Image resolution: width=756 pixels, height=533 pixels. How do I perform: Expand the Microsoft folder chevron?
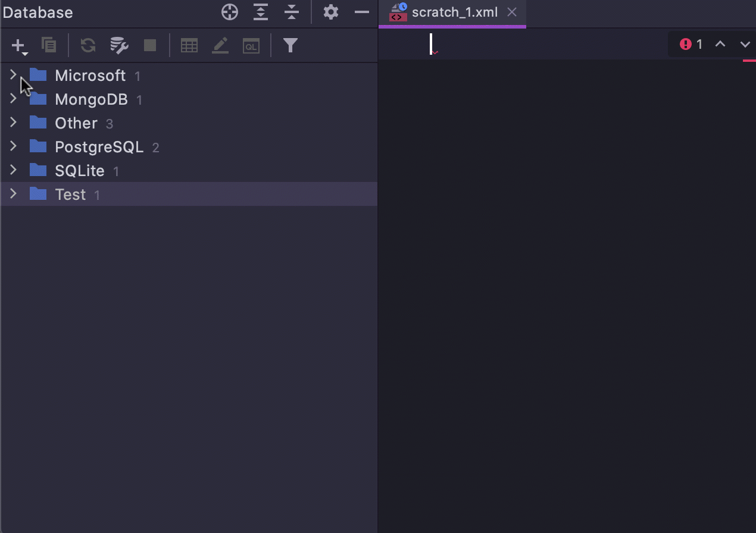coord(13,75)
